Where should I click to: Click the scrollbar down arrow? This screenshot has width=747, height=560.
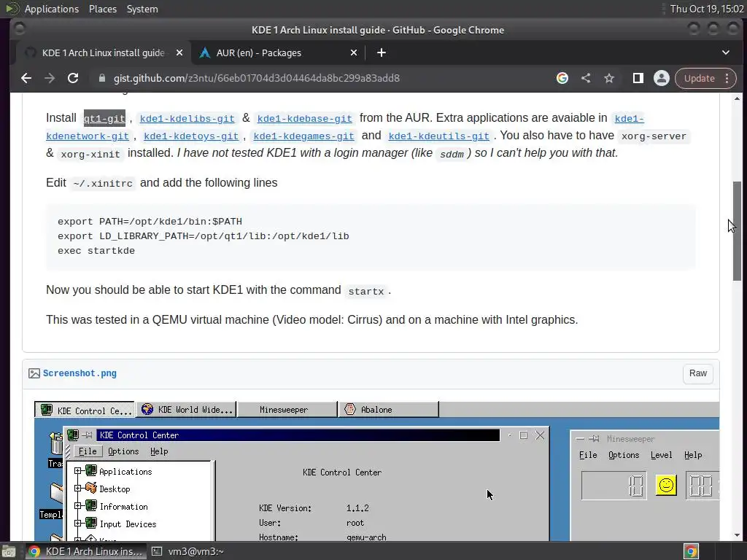[737, 535]
